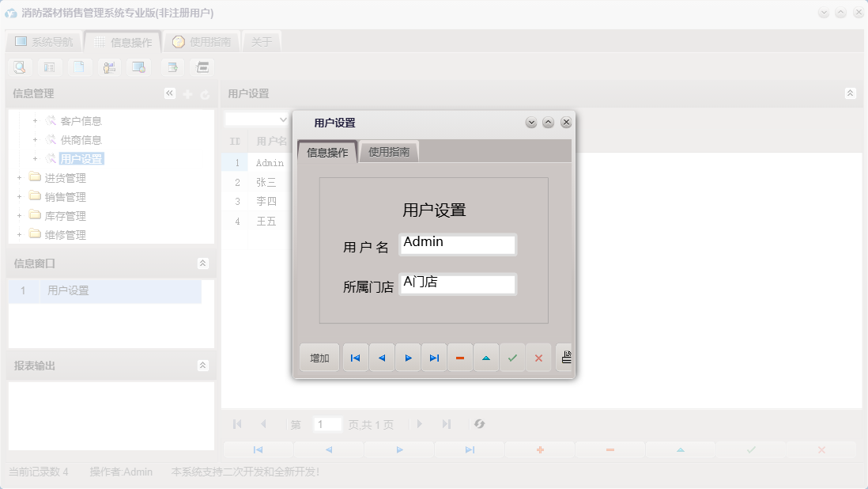Screen dimensions: 868x489
Task: Click the blank document icon on the toolbar
Action: [x=80, y=67]
